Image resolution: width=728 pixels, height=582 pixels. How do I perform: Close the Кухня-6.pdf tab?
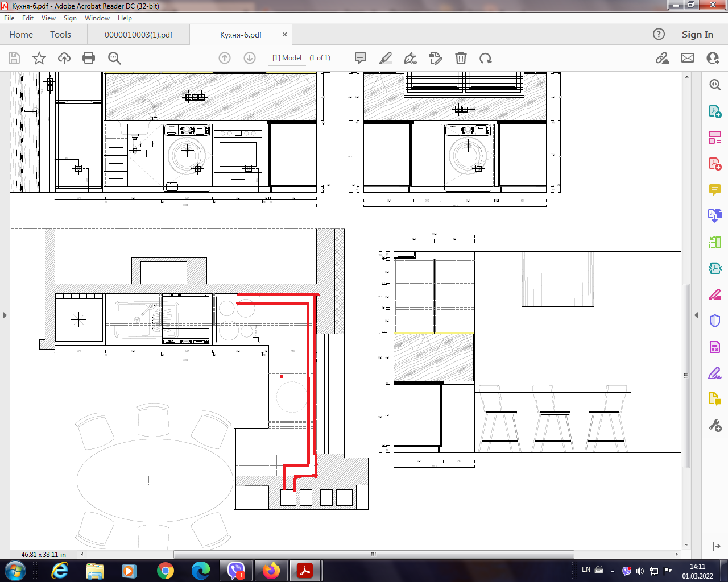pyautogui.click(x=284, y=35)
